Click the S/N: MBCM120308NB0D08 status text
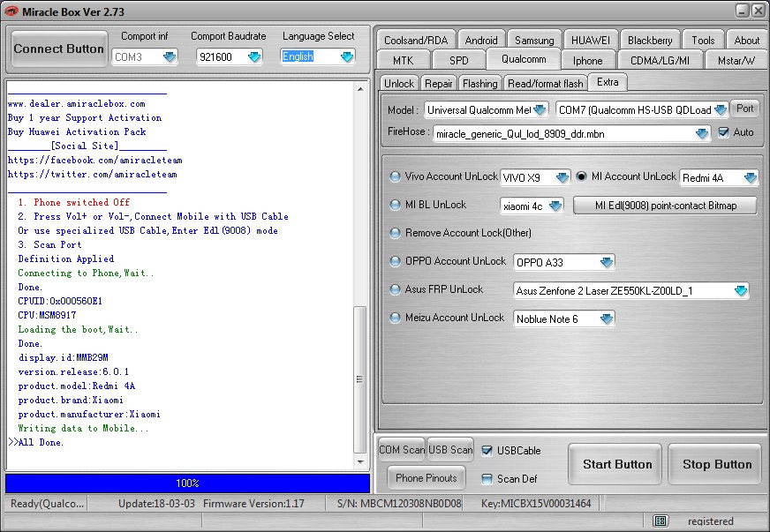770x532 pixels. click(399, 504)
